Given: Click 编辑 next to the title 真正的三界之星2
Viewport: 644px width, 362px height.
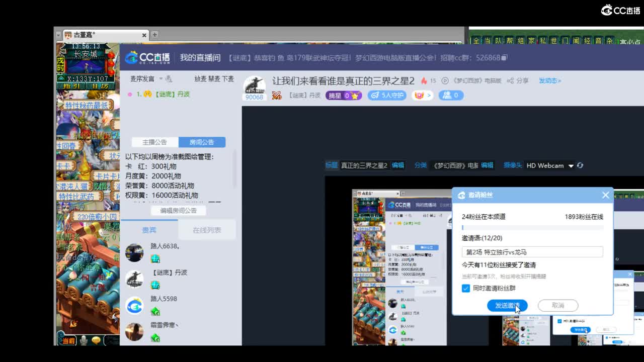Looking at the screenshot, I should click(x=398, y=165).
